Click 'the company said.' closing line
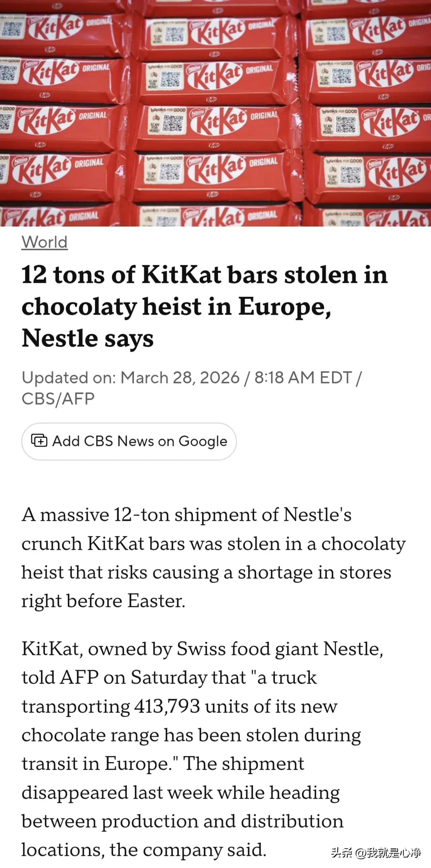Viewport: 431px width, 868px height. point(188,850)
